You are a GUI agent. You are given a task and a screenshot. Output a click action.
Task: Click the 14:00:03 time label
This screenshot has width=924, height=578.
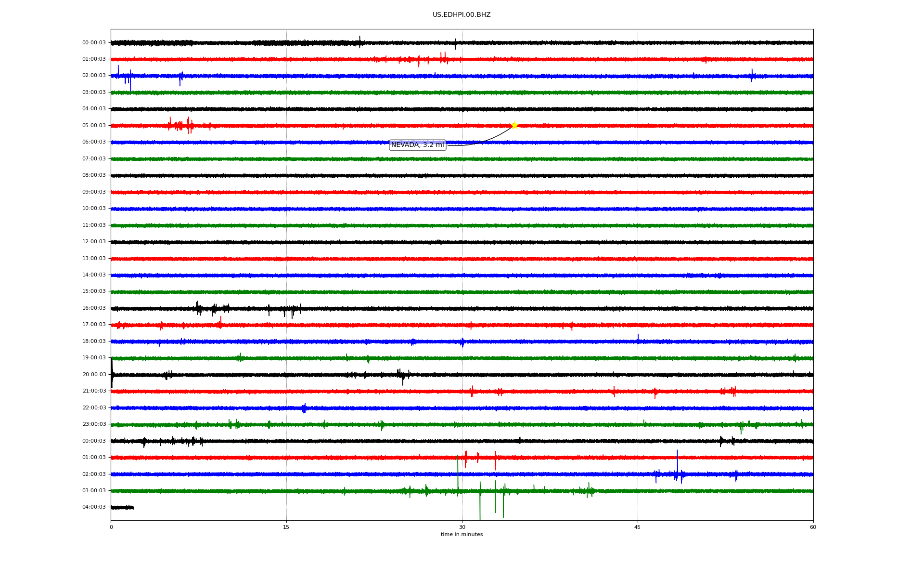pos(94,275)
